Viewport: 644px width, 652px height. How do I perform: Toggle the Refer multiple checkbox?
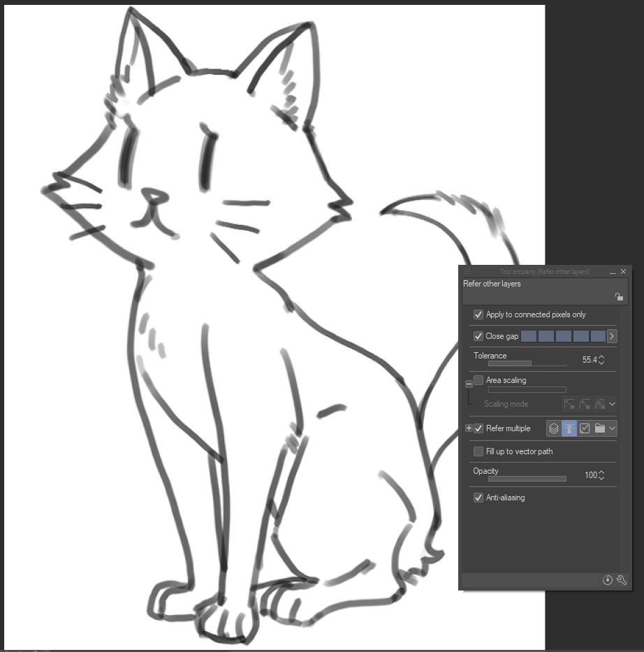[478, 428]
